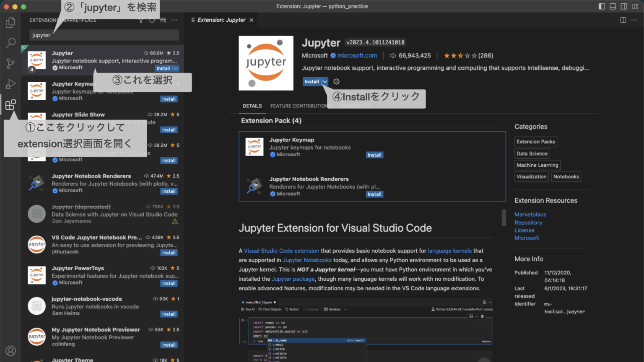The width and height of the screenshot is (644, 362).
Task: Install Jupyter Keymap from Extension Pack
Action: [374, 155]
